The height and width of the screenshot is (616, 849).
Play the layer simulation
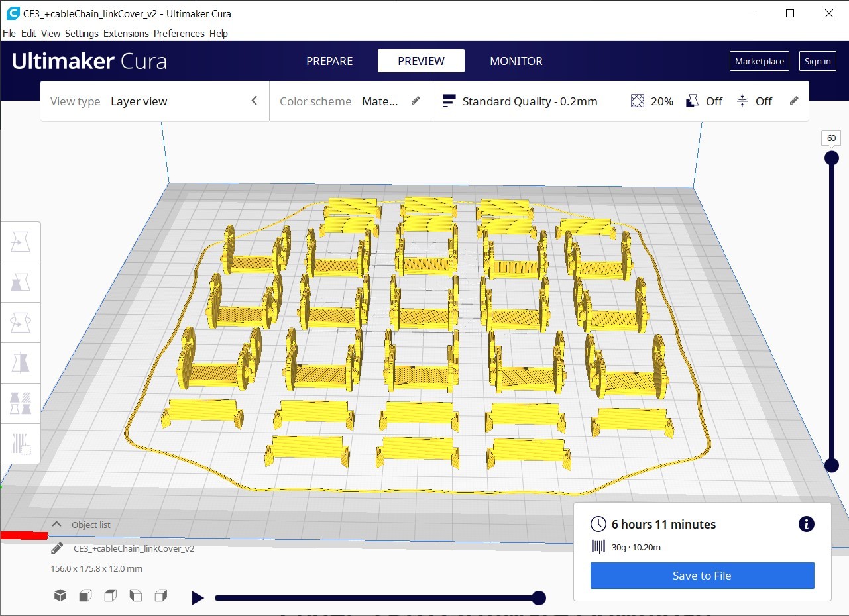pyautogui.click(x=198, y=598)
